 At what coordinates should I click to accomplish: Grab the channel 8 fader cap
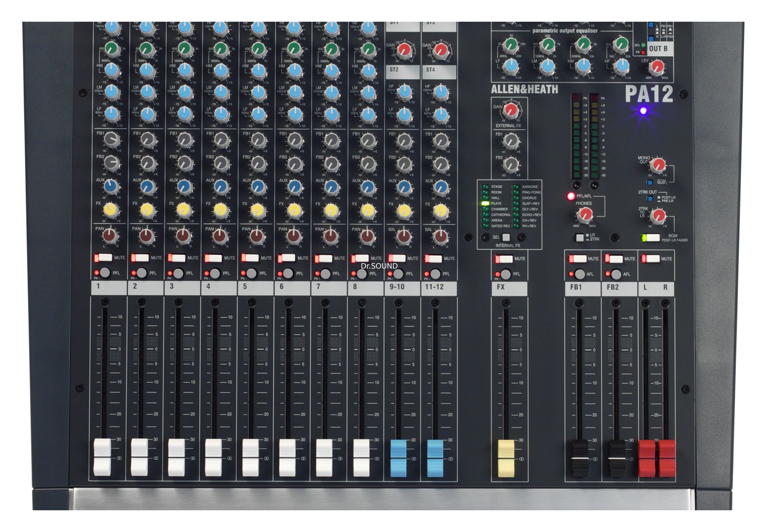362,458
